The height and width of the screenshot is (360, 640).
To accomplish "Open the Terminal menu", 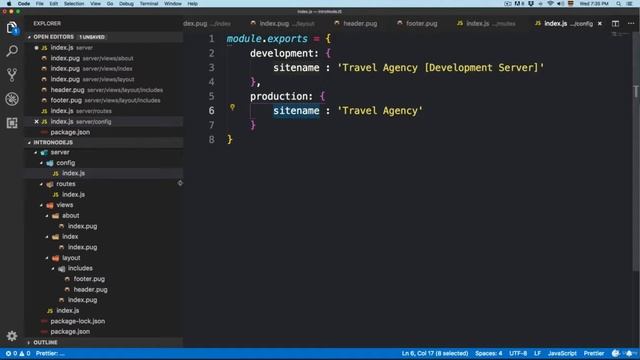I will coord(149,4).
